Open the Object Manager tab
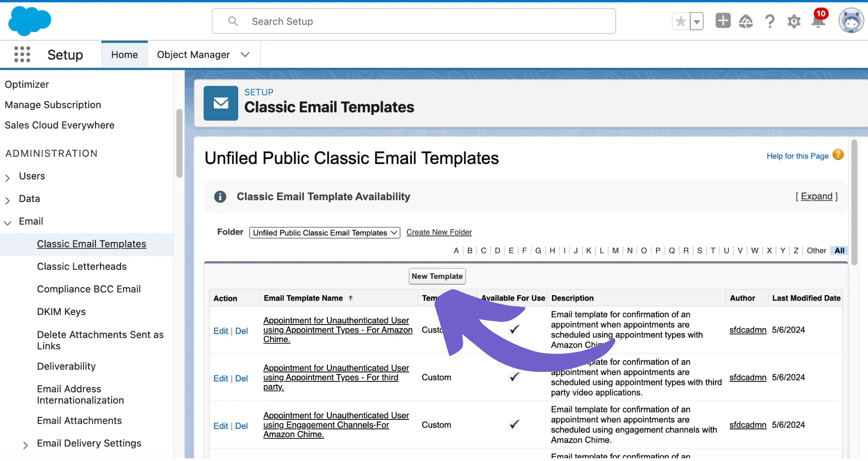The width and height of the screenshot is (868, 461). [x=193, y=55]
